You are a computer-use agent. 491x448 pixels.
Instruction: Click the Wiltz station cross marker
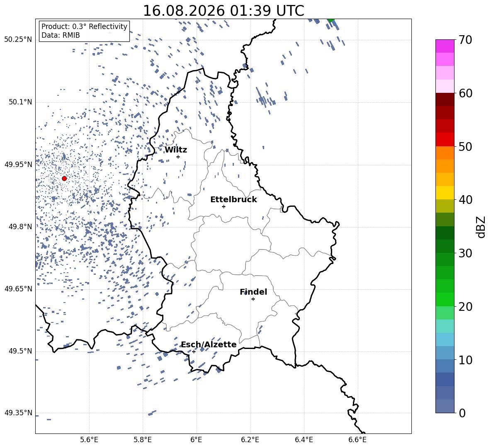[x=178, y=157]
